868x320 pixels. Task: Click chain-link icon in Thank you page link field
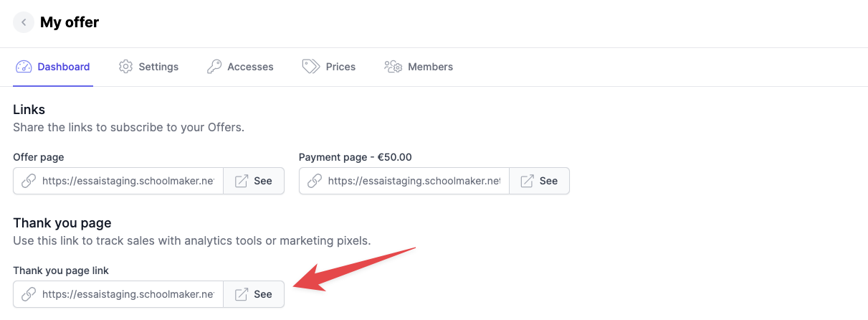[x=29, y=294]
